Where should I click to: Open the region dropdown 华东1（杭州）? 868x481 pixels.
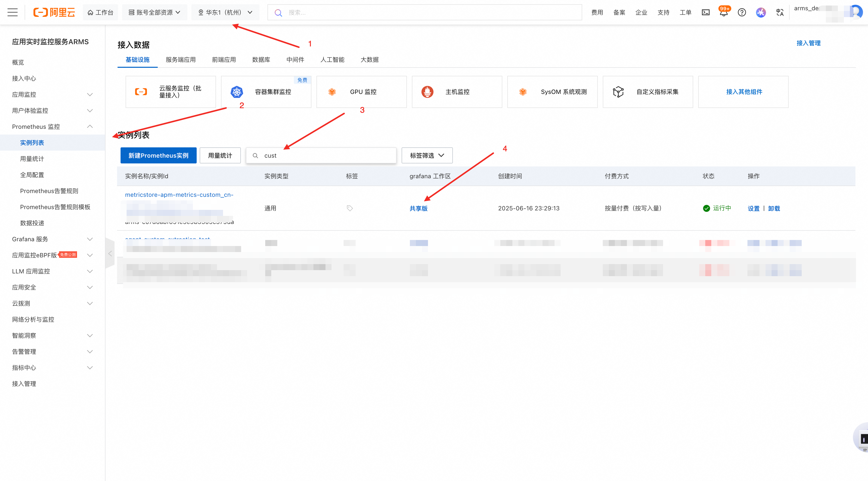tap(225, 13)
